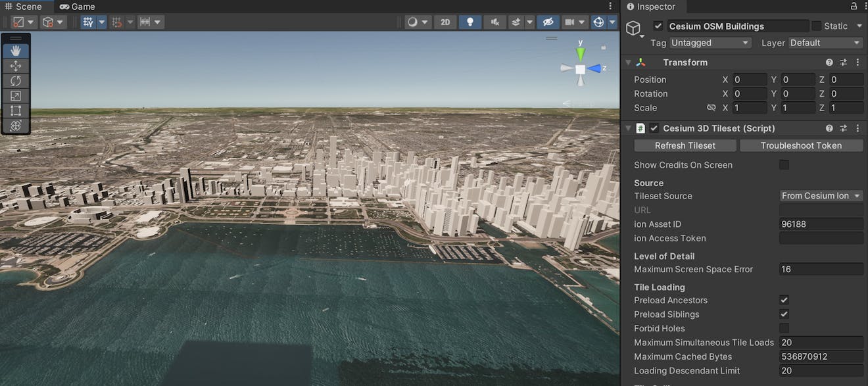
Task: Mute scene audio via the speaker icon
Action: pos(494,22)
